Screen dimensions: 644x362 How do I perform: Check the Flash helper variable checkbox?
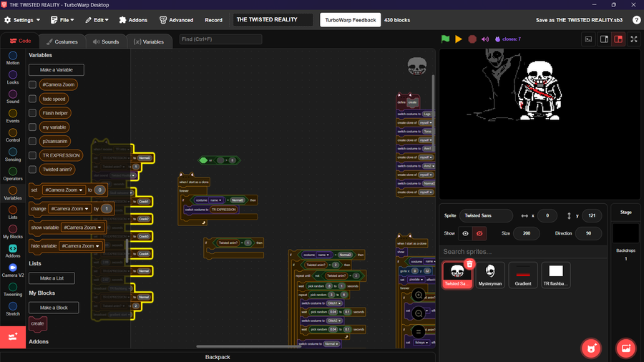click(32, 113)
